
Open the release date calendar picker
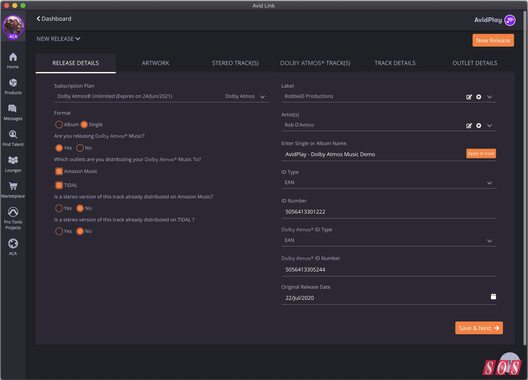[493, 296]
